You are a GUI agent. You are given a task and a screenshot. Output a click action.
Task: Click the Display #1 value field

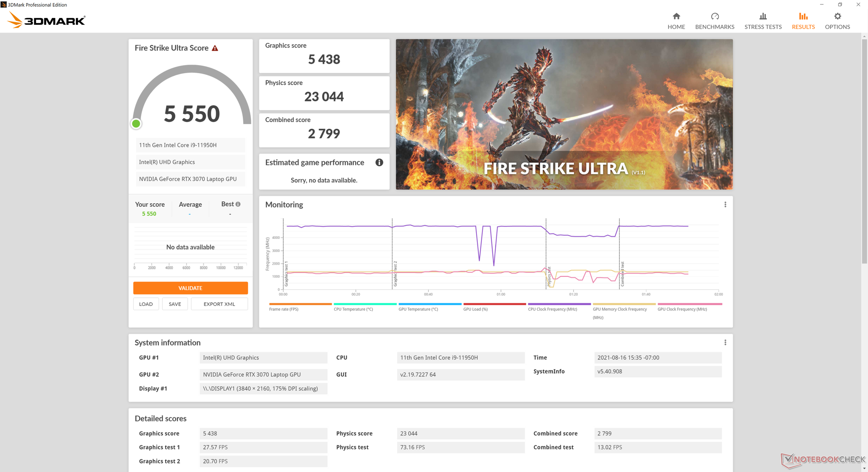pos(264,388)
